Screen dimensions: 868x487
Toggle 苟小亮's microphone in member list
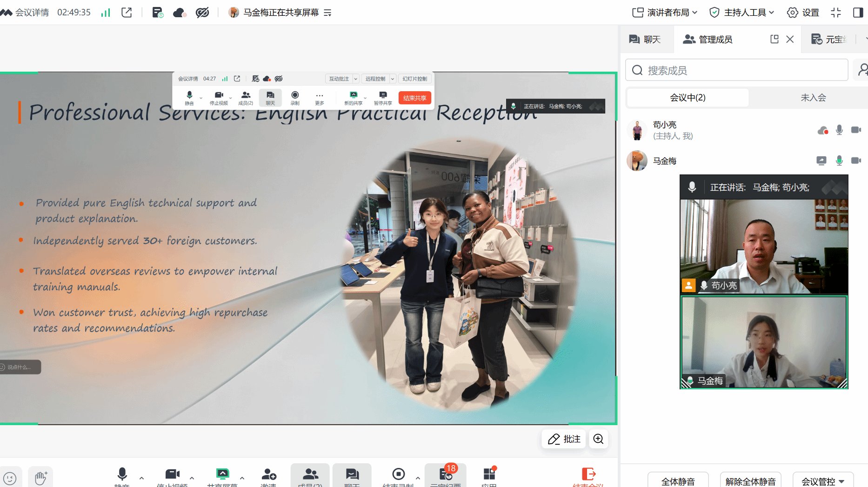(x=839, y=130)
